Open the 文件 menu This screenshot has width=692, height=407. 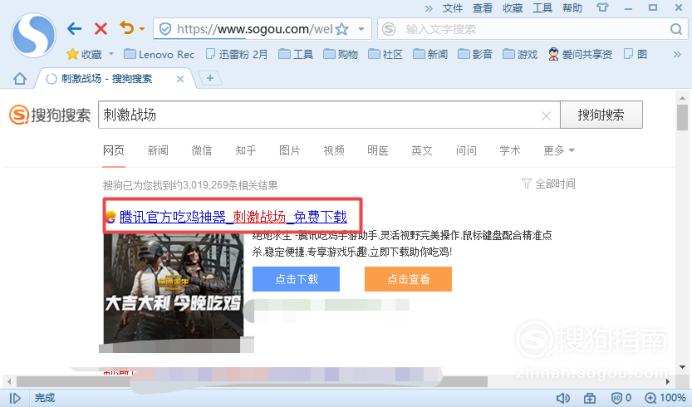click(x=452, y=8)
